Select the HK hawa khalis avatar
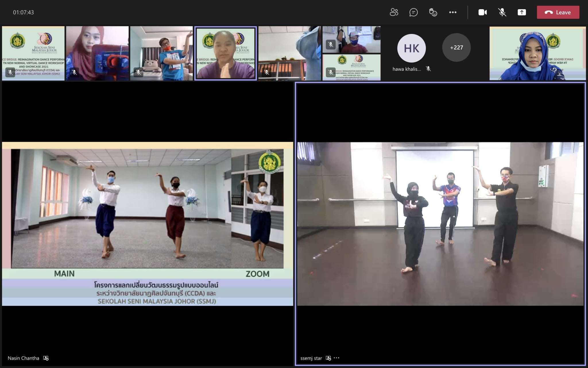588x368 pixels. pos(411,48)
